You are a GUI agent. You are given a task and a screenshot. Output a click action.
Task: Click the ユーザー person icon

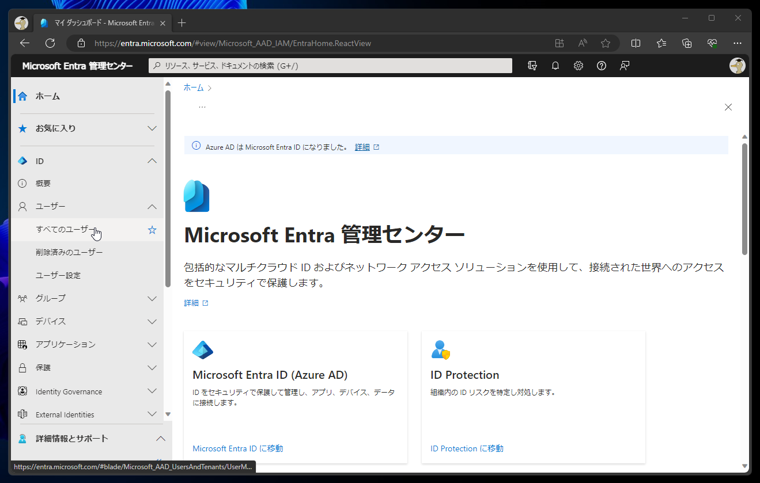[x=22, y=206]
